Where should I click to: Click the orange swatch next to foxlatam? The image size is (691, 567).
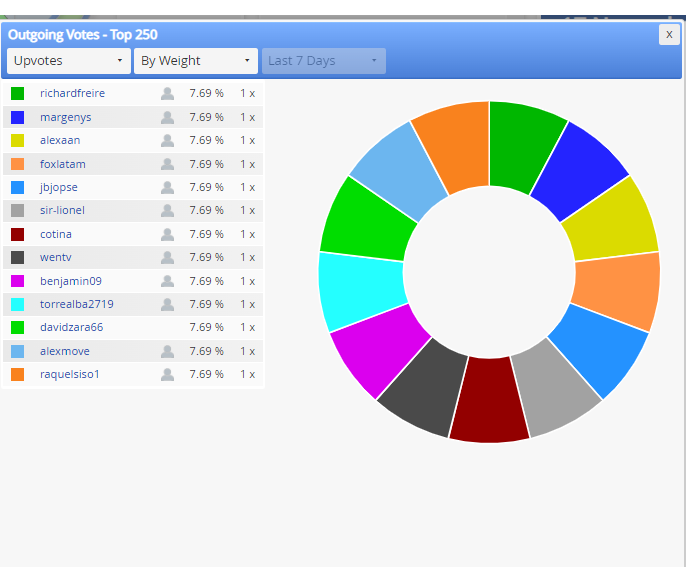[x=18, y=164]
